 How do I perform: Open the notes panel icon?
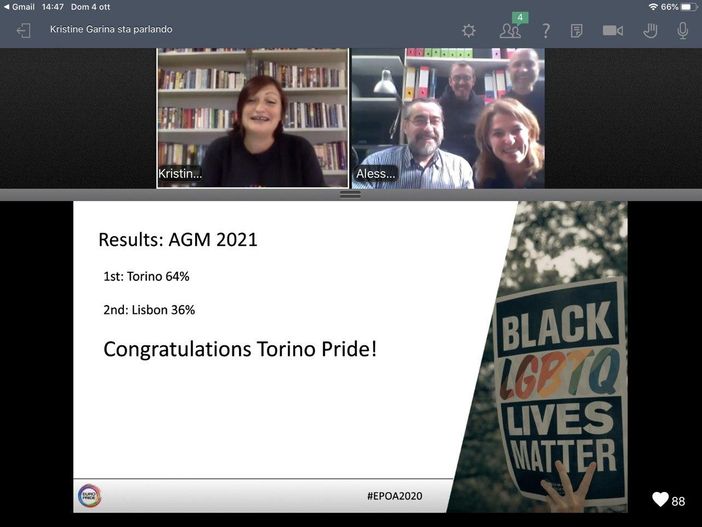click(x=577, y=31)
